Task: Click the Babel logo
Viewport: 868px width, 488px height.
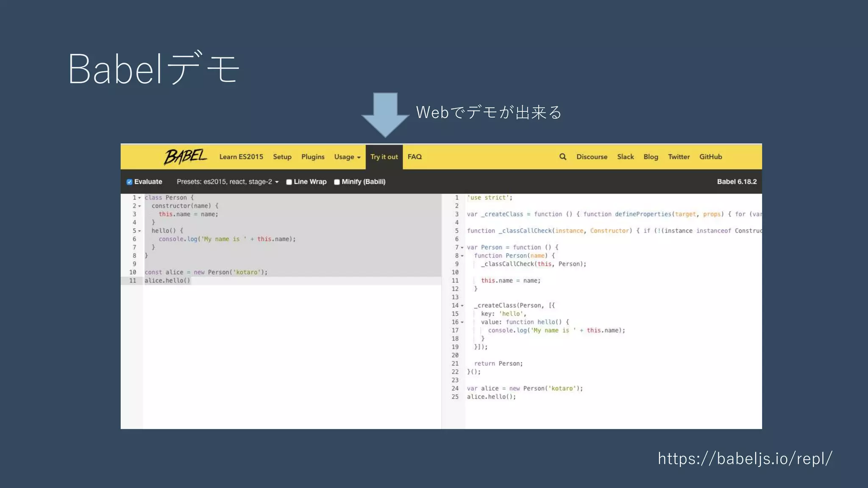Action: [185, 156]
